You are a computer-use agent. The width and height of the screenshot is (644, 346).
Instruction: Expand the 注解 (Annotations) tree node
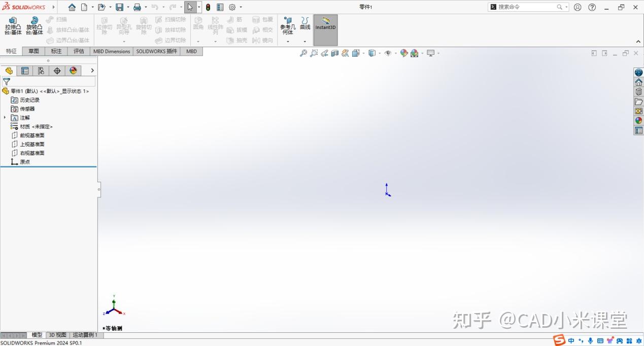tap(5, 117)
